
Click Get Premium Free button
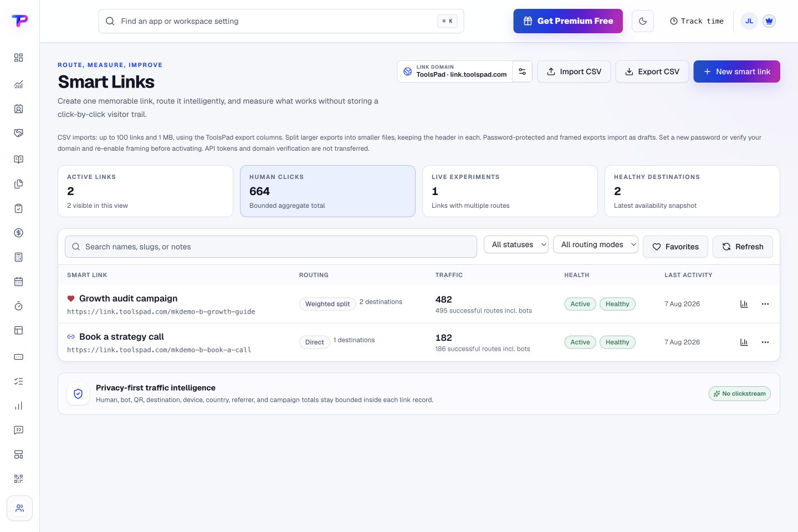(568, 21)
